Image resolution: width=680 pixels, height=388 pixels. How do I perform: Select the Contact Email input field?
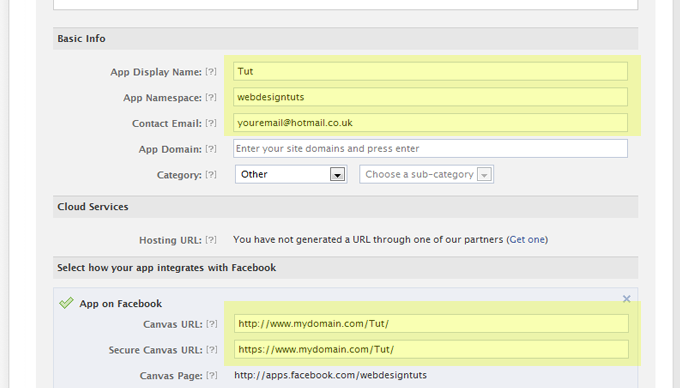430,123
